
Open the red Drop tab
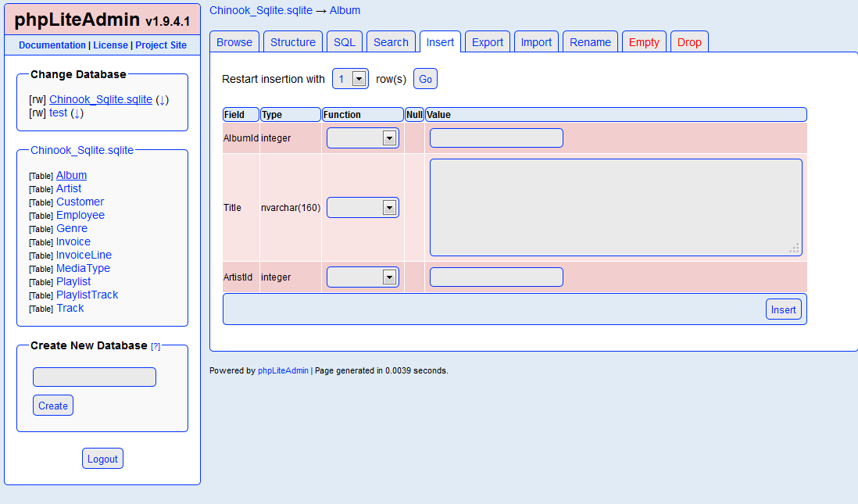pos(689,42)
